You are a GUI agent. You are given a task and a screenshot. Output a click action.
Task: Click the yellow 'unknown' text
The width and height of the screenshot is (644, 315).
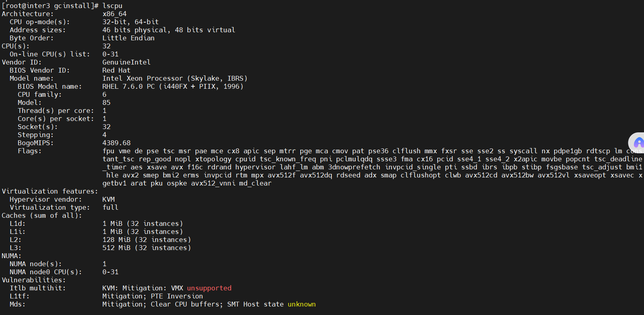pos(302,304)
